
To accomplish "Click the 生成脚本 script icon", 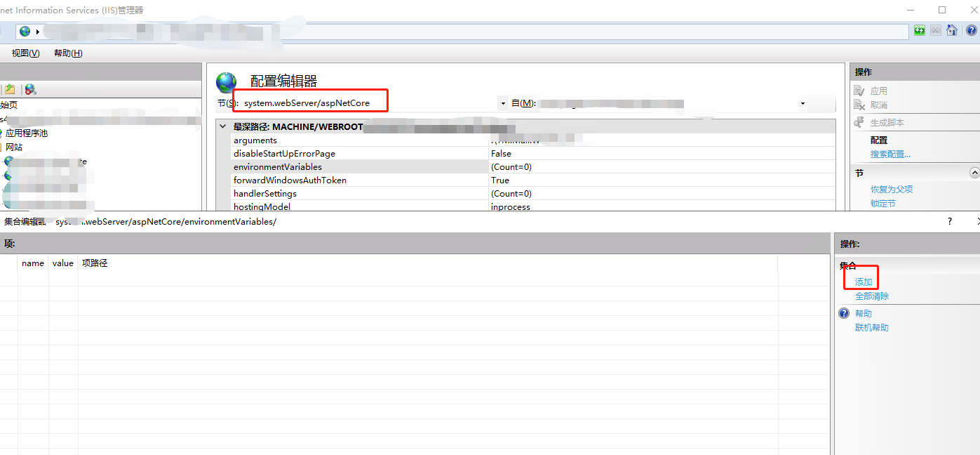I will [859, 122].
